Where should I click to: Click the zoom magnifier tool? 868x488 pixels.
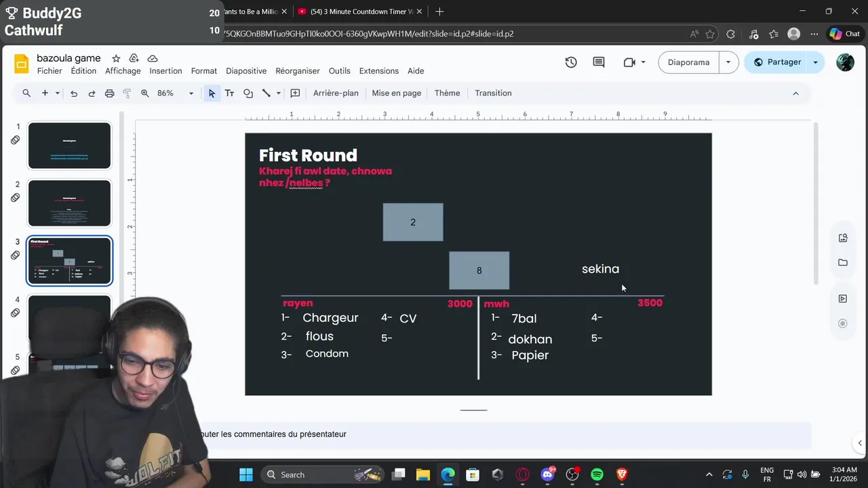(x=144, y=93)
